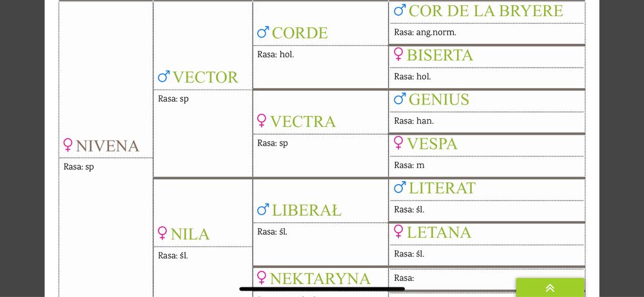Click the male symbol next to CORDE

click(263, 32)
